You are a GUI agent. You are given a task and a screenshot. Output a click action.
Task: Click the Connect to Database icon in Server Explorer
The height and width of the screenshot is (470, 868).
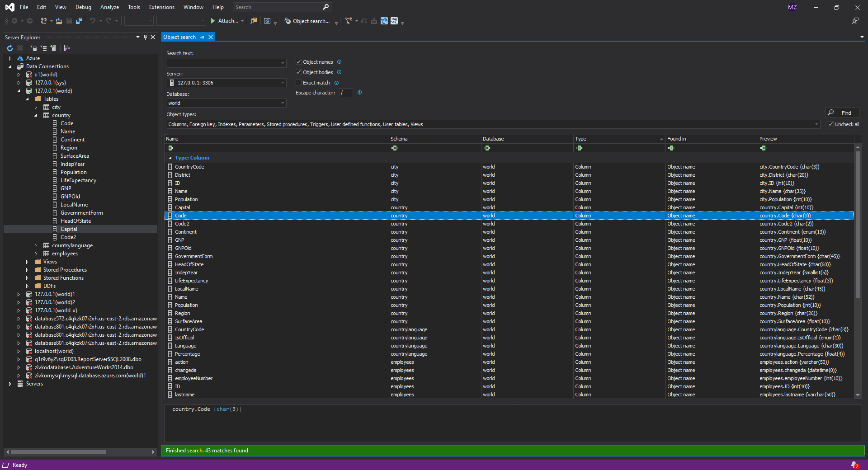coord(33,48)
